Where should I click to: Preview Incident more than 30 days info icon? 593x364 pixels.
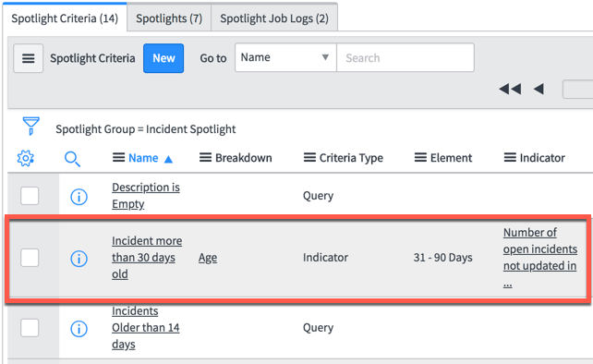79,259
